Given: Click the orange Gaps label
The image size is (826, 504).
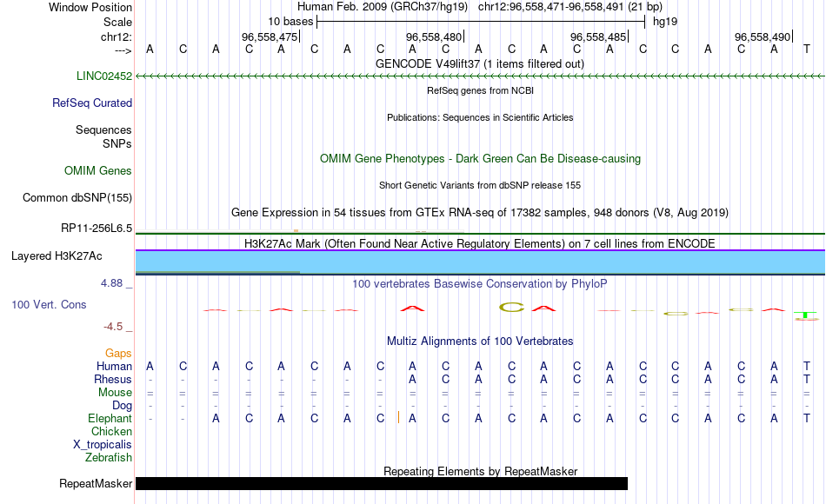Looking at the screenshot, I should (118, 353).
